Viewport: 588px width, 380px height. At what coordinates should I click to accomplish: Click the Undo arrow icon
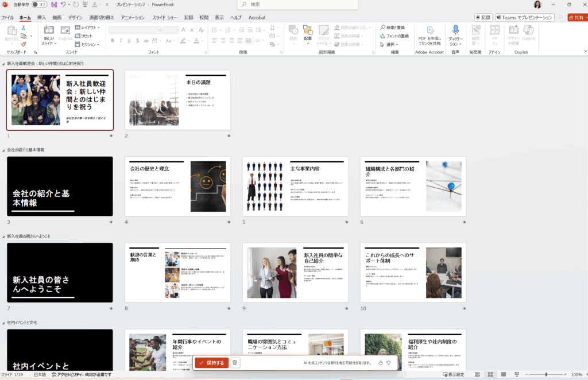click(x=63, y=5)
